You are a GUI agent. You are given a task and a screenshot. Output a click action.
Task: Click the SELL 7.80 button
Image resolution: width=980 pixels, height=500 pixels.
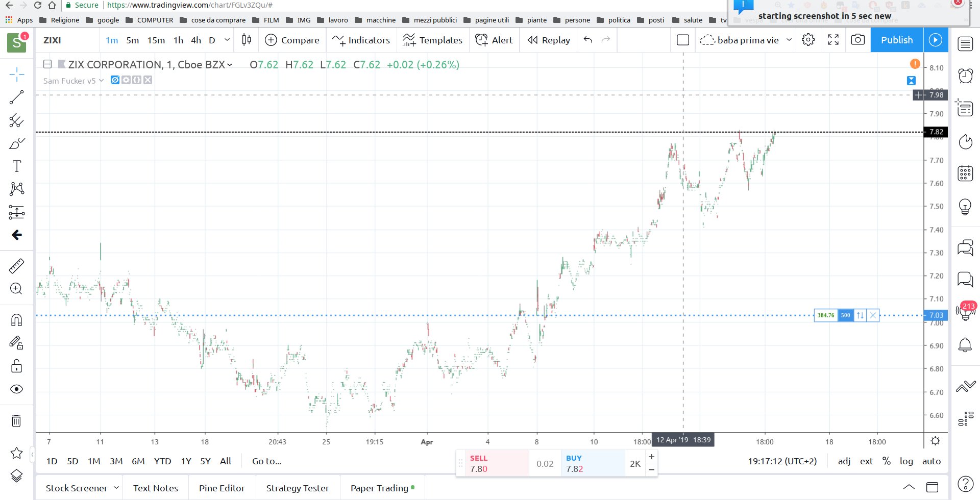point(497,463)
